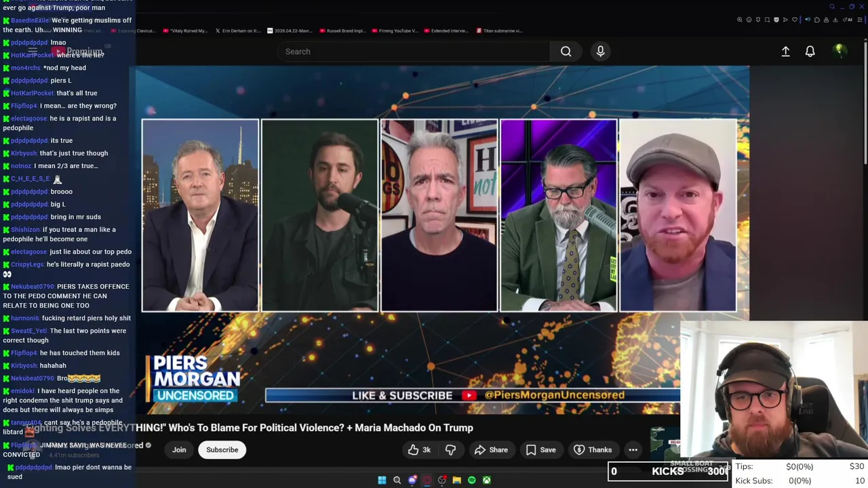The height and width of the screenshot is (488, 868).
Task: Click the browser zoom magnifier icon
Action: click(740, 20)
